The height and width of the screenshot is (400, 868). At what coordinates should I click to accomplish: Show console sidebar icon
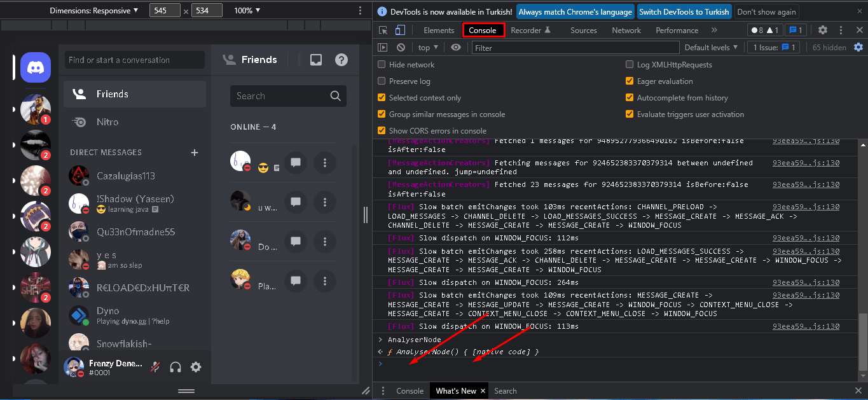[x=383, y=48]
